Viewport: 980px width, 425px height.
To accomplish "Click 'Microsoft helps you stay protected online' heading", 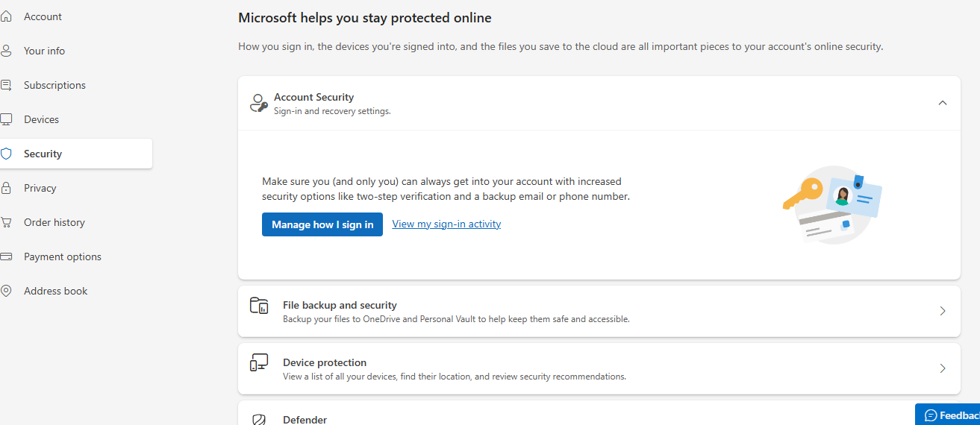I will tap(365, 17).
